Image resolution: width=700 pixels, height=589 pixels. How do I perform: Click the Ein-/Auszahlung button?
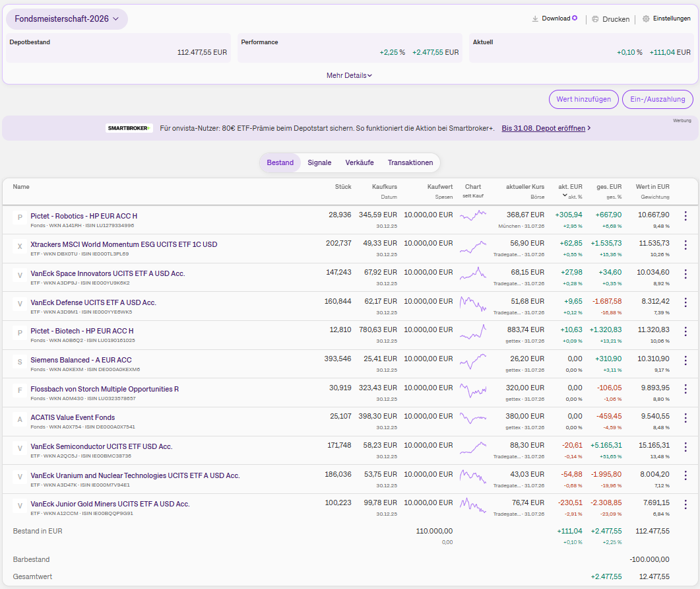click(x=657, y=99)
